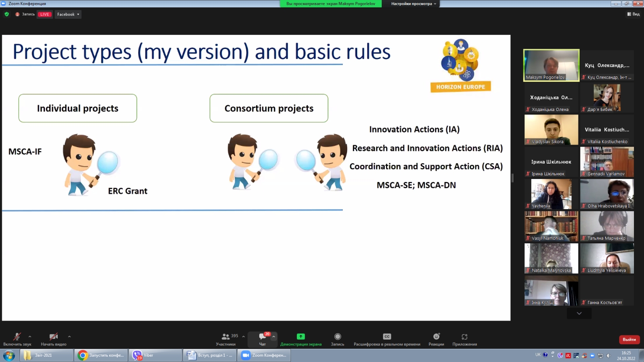
Task: Expand video options arrow beside camera
Action: 69,337
